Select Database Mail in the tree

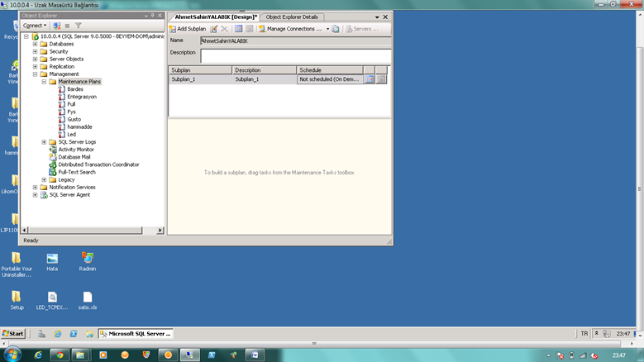click(74, 157)
